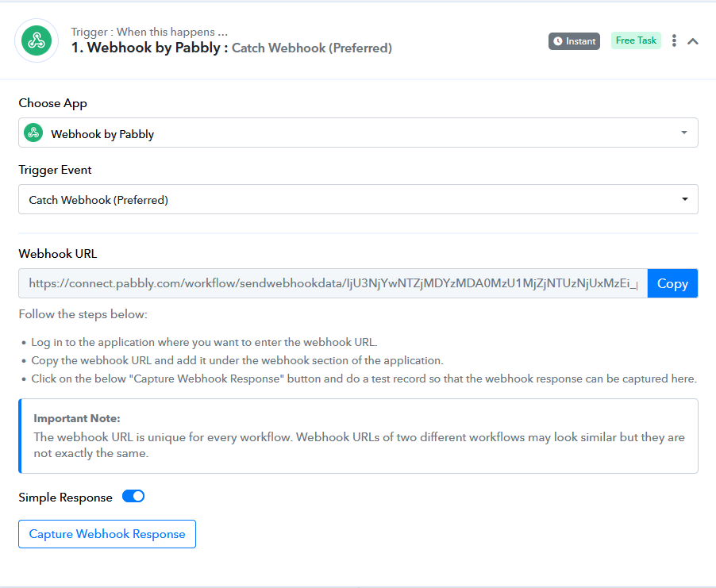The image size is (716, 588).
Task: Click the Free Task badge
Action: [x=636, y=40]
